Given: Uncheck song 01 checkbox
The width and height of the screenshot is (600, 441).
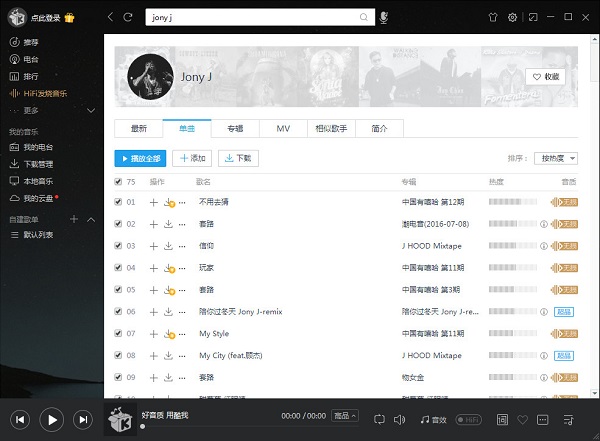Looking at the screenshot, I should click(x=119, y=202).
